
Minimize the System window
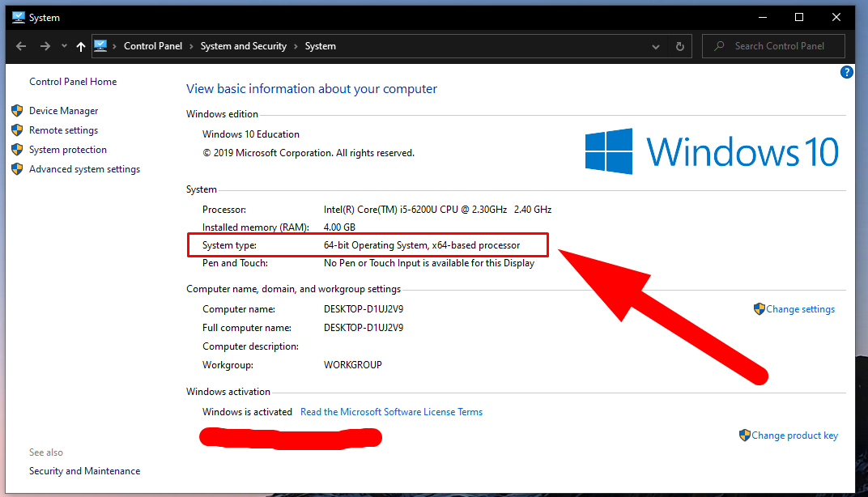click(762, 17)
